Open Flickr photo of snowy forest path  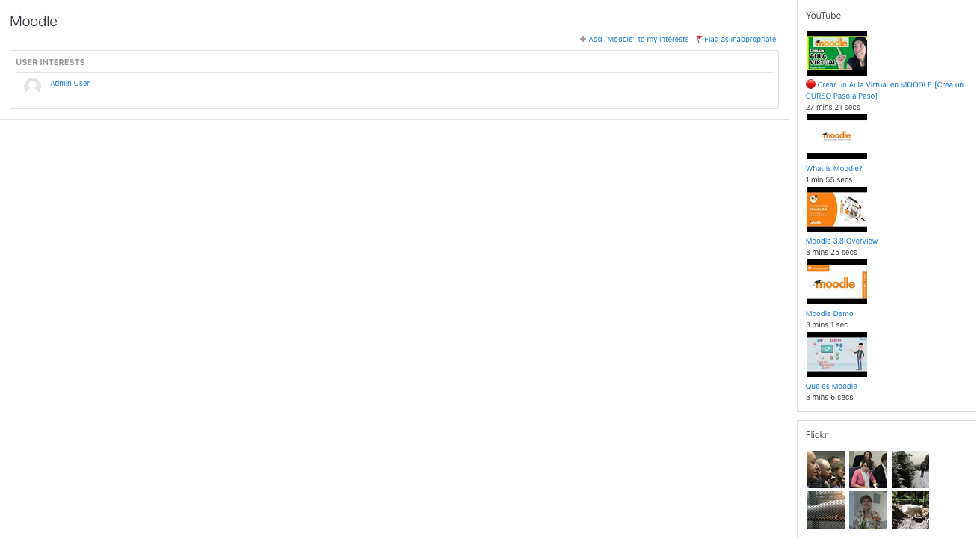pos(910,470)
